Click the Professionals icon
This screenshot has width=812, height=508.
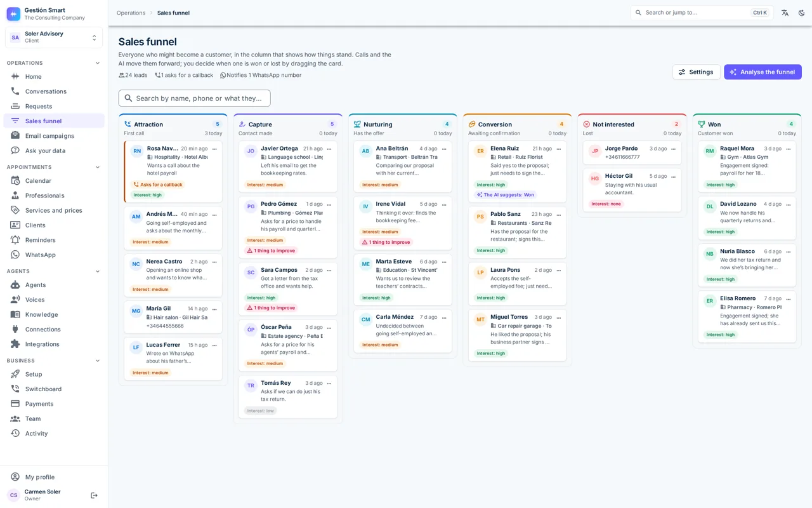[15, 195]
